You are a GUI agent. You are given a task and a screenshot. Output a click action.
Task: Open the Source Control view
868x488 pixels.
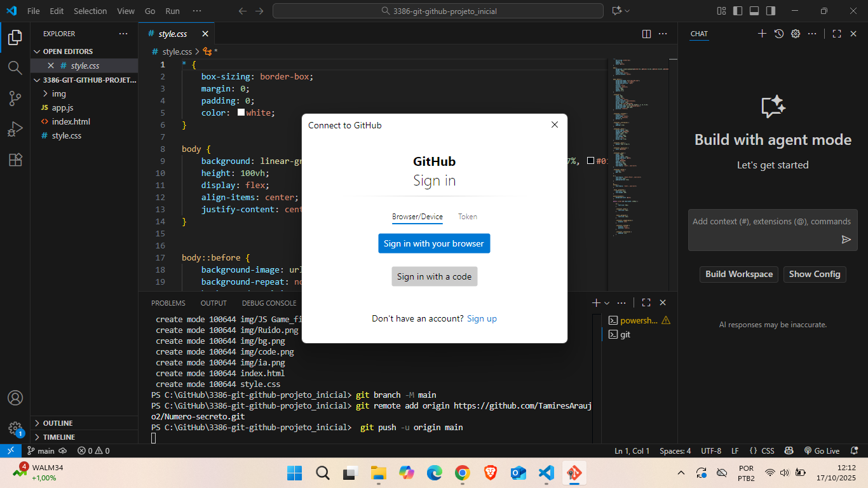tap(15, 98)
